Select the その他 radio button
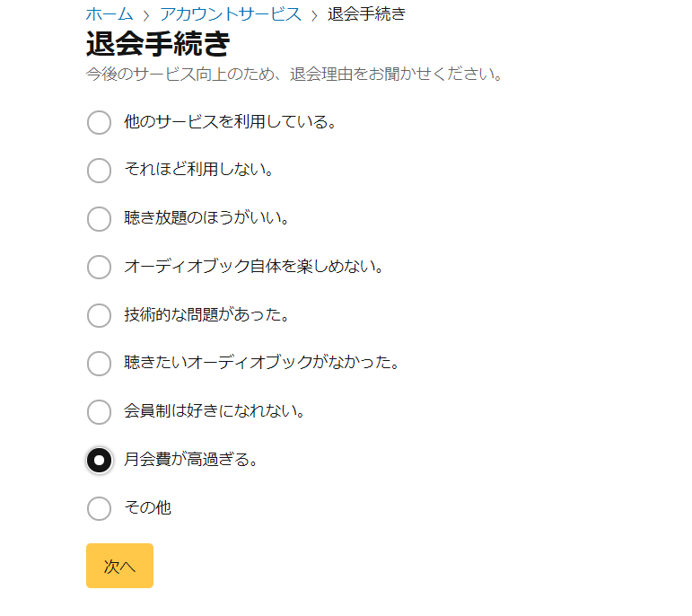This screenshot has width=692, height=616. click(x=99, y=508)
